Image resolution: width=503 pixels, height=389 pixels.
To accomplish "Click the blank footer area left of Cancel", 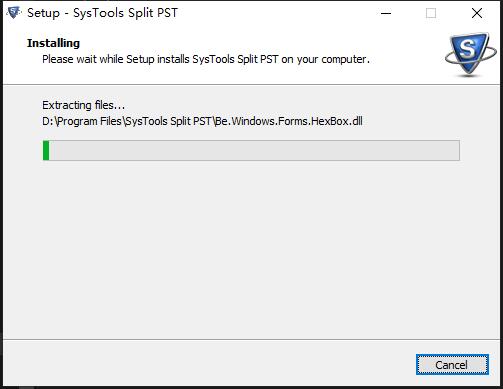I will pos(207,364).
